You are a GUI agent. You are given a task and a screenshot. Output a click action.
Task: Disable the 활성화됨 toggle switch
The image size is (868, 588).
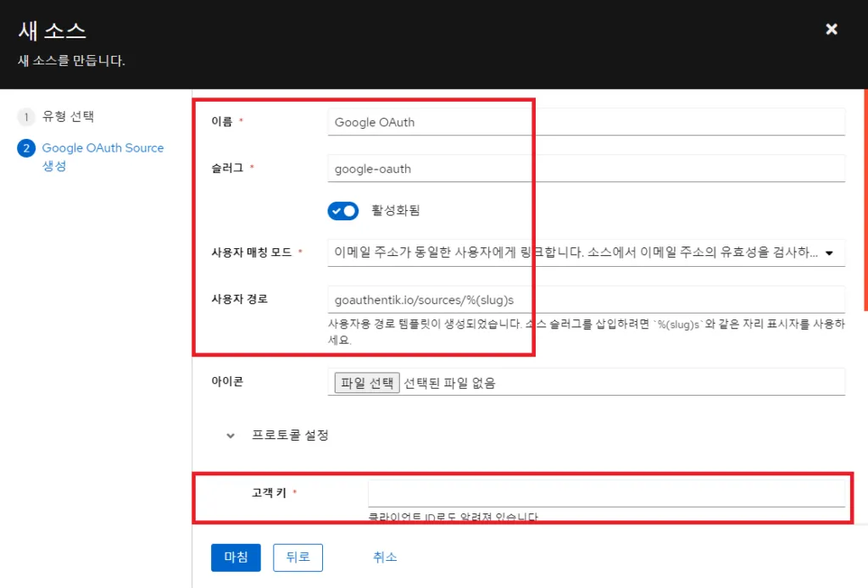tap(343, 211)
